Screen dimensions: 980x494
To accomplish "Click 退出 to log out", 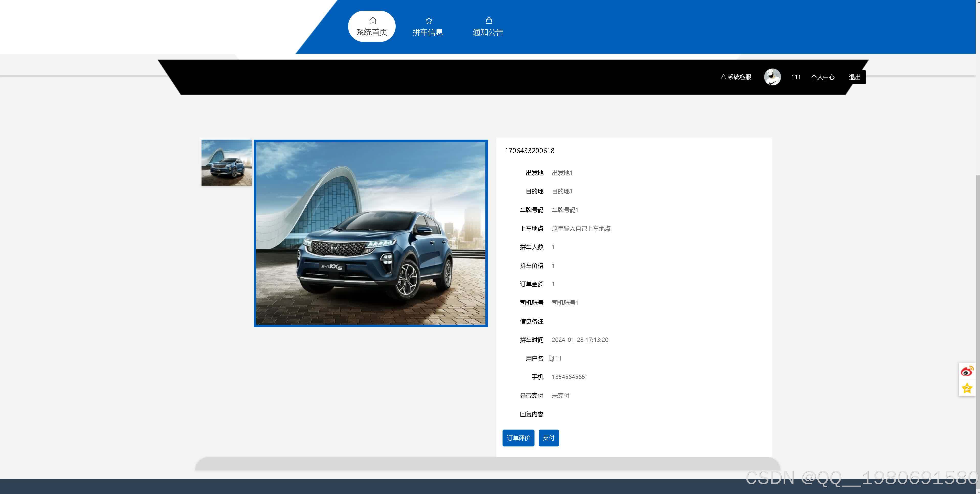I will pyautogui.click(x=854, y=77).
